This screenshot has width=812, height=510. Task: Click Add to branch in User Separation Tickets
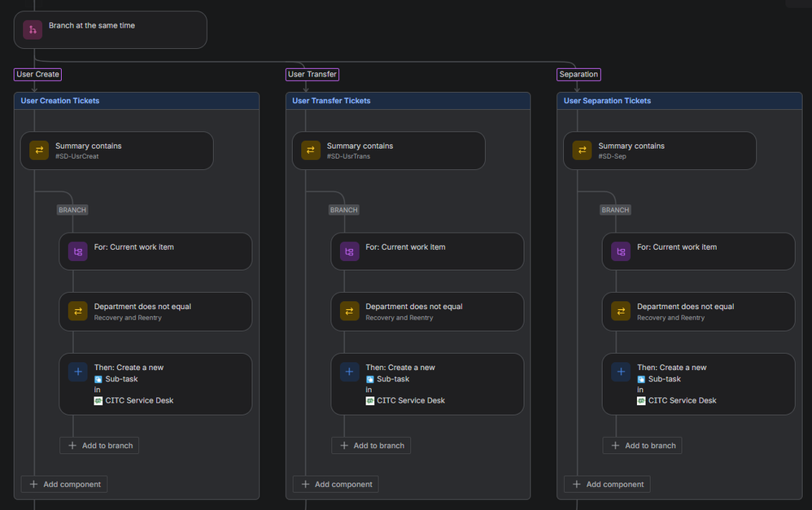point(642,446)
